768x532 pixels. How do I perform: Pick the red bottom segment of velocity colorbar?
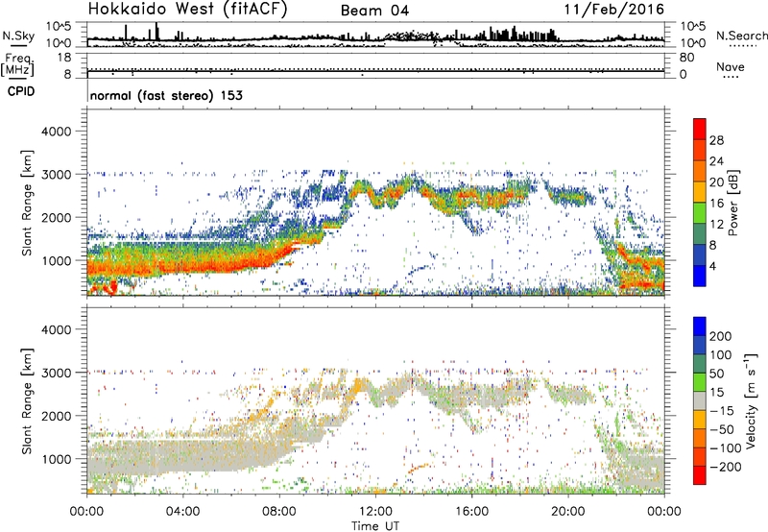coord(700,475)
